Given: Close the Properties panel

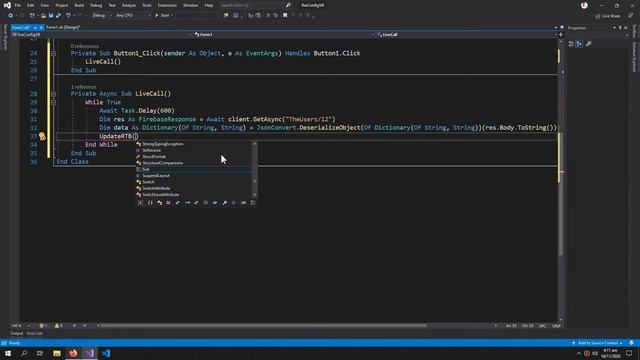Looking at the screenshot, I should pos(626,28).
